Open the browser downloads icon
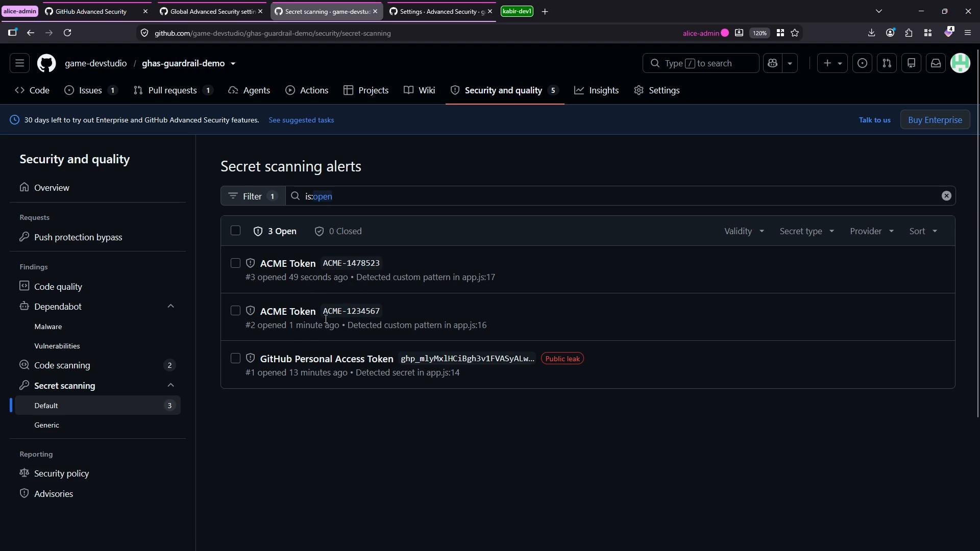This screenshot has height=551, width=980. [x=871, y=33]
